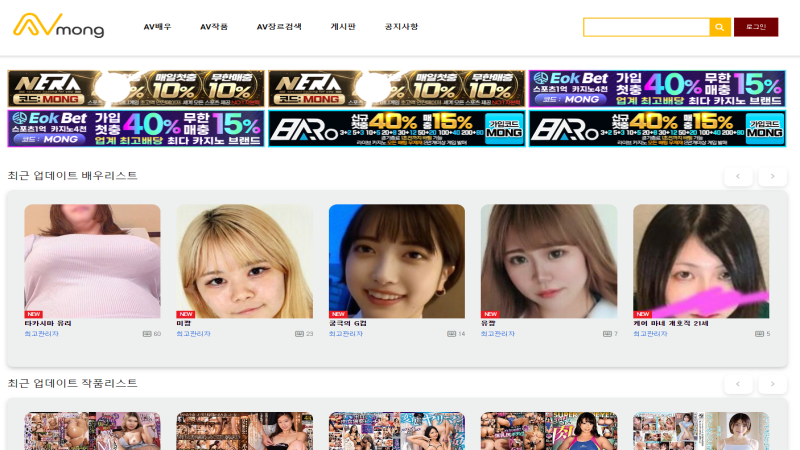Select AV장르검색 in the navigation bar
This screenshot has height=450, width=800.
click(x=279, y=27)
